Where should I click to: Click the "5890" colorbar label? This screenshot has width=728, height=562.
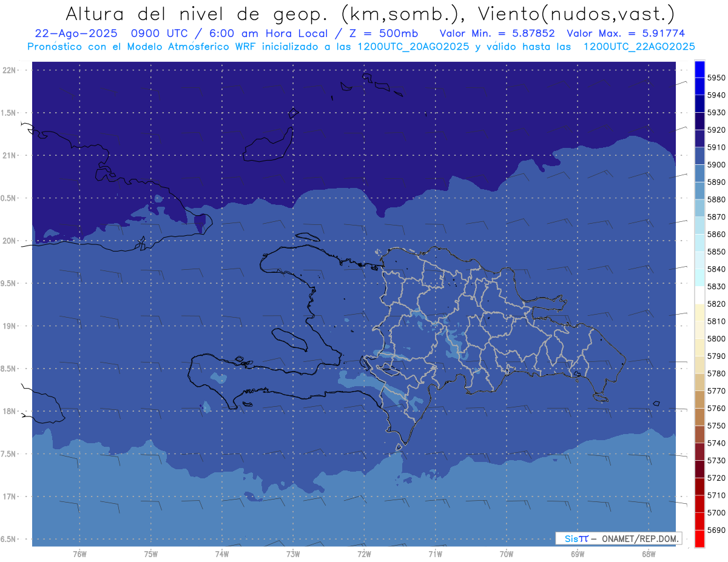[716, 182]
